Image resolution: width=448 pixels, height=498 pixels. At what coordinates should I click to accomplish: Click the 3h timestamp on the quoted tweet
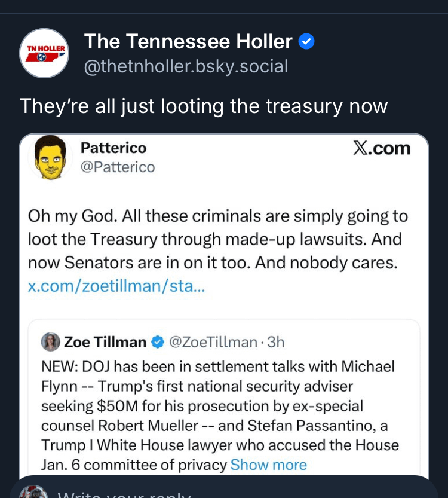pyautogui.click(x=276, y=342)
